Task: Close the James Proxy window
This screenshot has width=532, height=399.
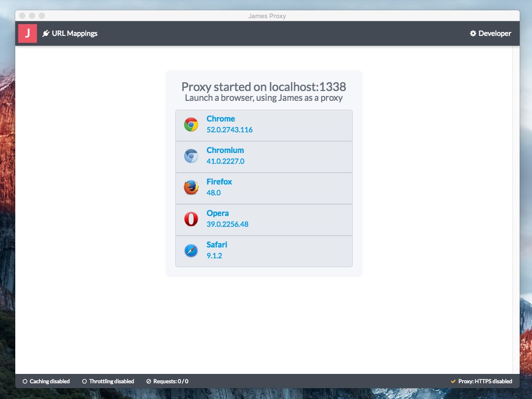Action: pyautogui.click(x=22, y=16)
